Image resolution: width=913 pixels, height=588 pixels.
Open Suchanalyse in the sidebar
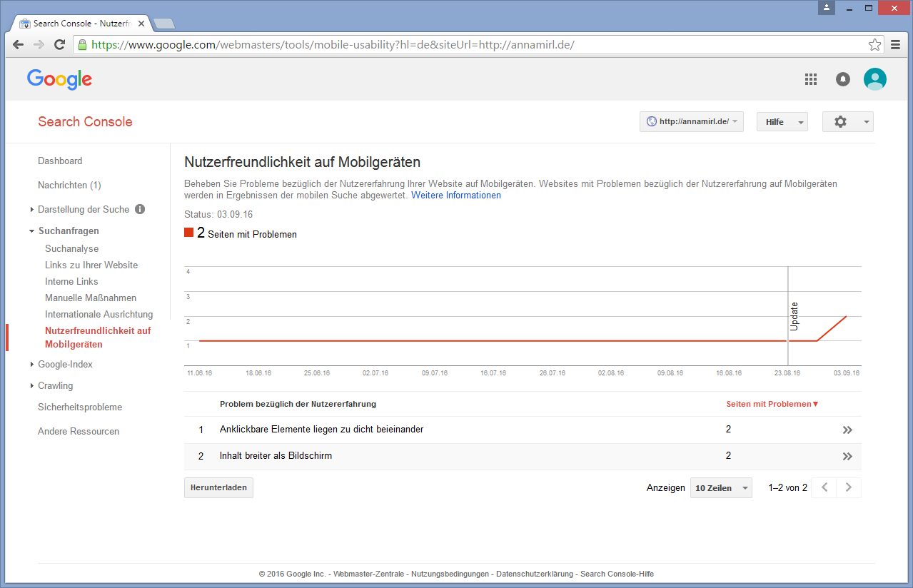72,249
